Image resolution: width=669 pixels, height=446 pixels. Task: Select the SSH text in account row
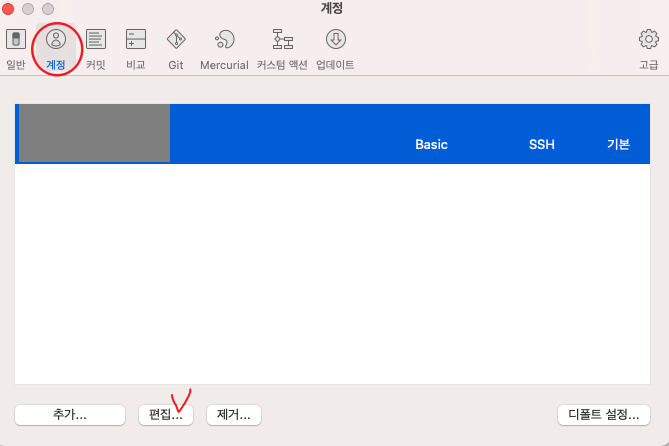[x=542, y=144]
